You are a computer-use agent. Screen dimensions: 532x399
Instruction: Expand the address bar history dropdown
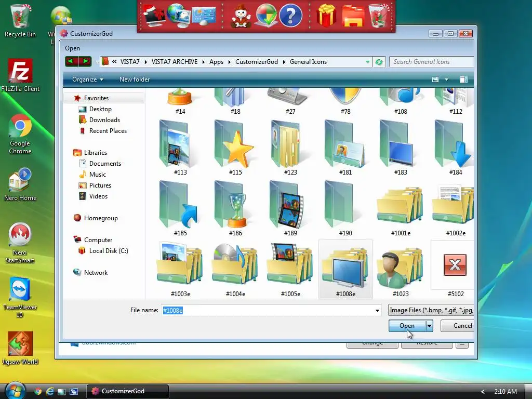(367, 62)
